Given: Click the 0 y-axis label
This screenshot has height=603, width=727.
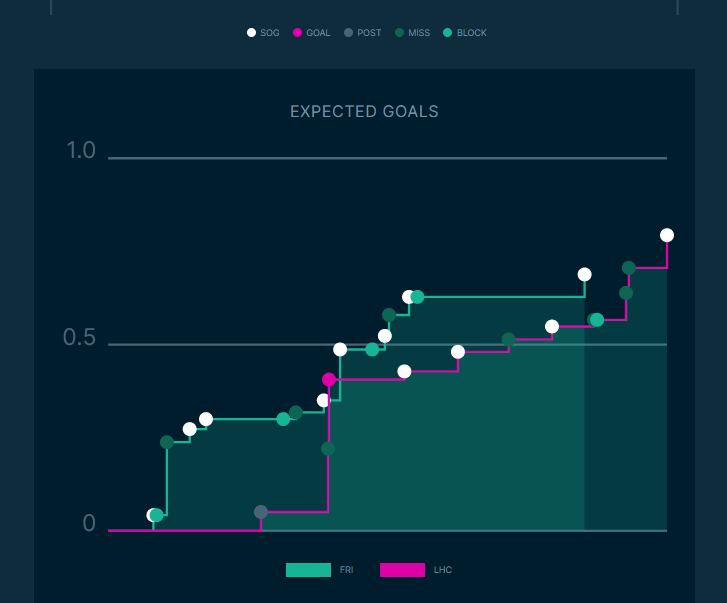Looking at the screenshot, I should click(89, 524).
